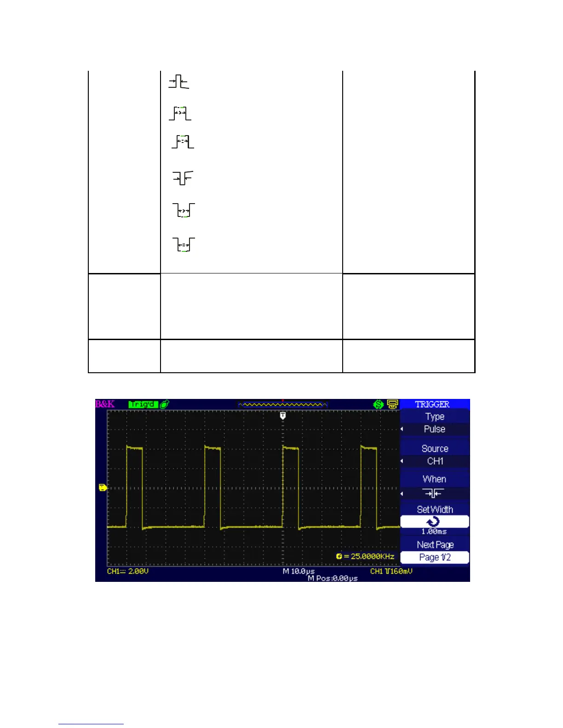This screenshot has height=728, width=563.
Task: Click the TRIGGER menu title
Action: (432, 404)
